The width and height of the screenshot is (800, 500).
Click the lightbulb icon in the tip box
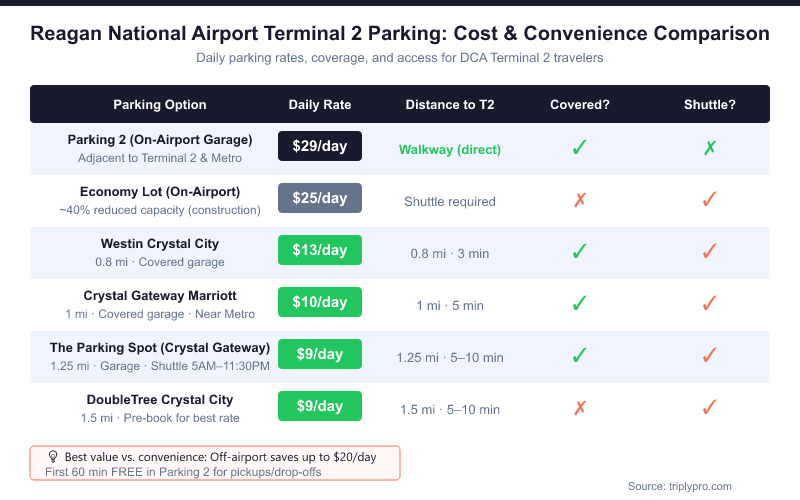tap(53, 456)
